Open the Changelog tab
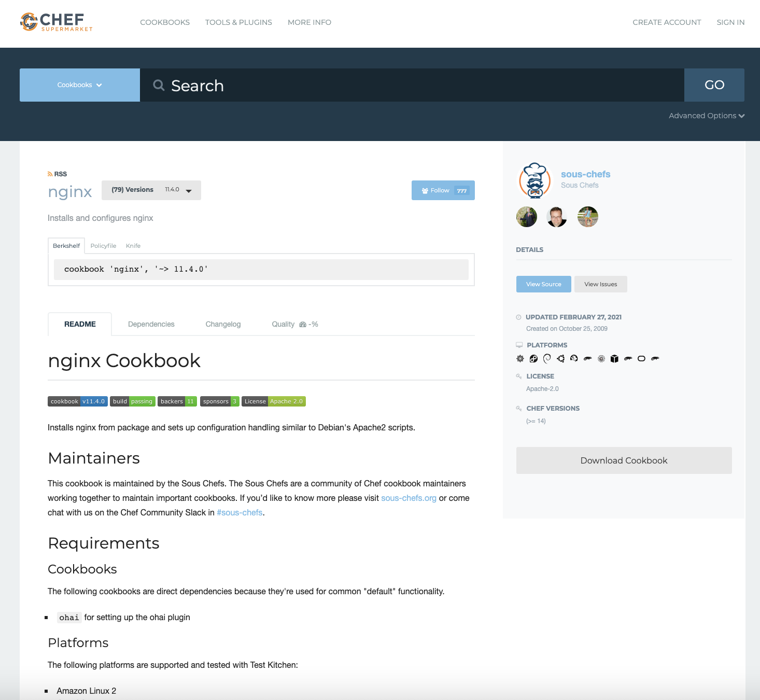Screen dimensions: 760x700 (x=223, y=324)
